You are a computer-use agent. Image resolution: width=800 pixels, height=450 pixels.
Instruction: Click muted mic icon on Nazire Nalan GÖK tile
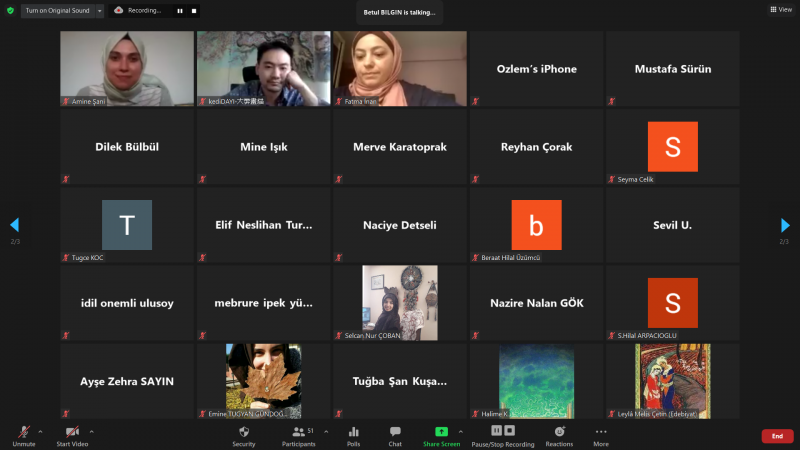coord(475,335)
